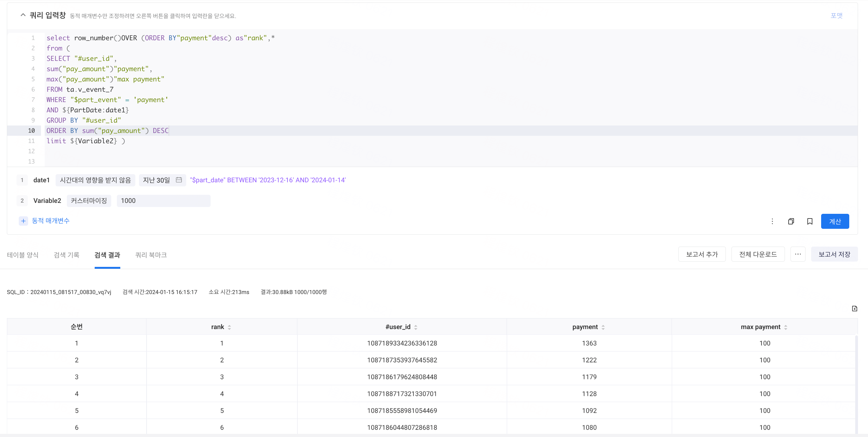Collapse the 쿼리 입력창 panel chevron

[23, 15]
